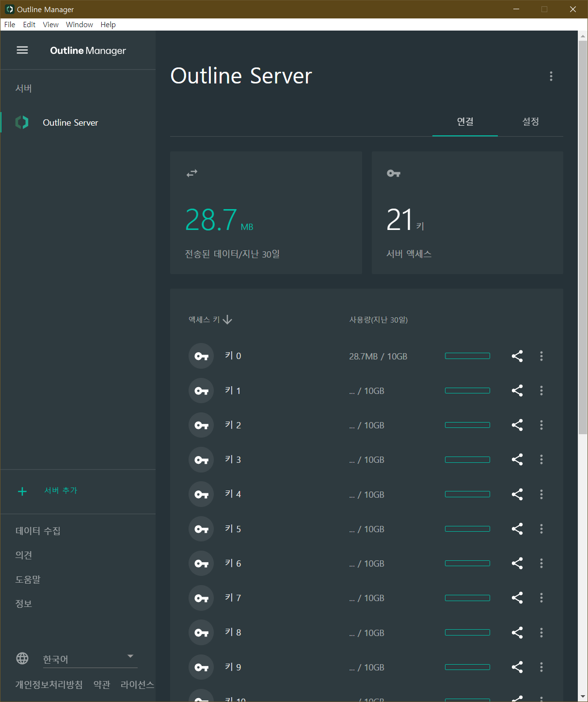Image resolution: width=588 pixels, height=702 pixels.
Task: Open 라이선스 licenses link
Action: [137, 685]
